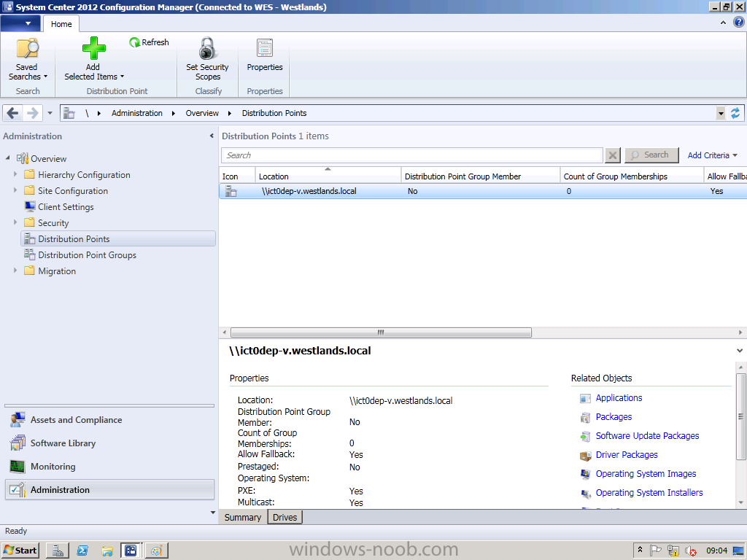Screen dimensions: 747x560
Task: Select the ict0dep-v.westlands.local row
Action: (x=483, y=191)
